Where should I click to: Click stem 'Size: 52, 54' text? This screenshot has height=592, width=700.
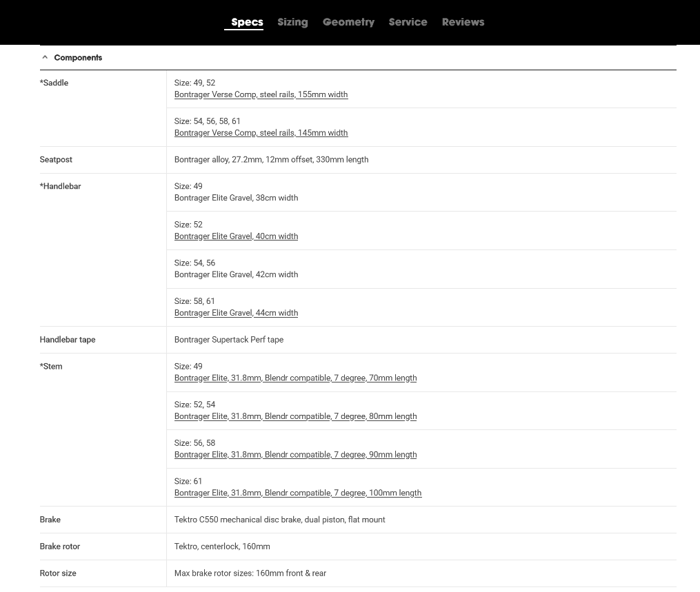tap(194, 405)
